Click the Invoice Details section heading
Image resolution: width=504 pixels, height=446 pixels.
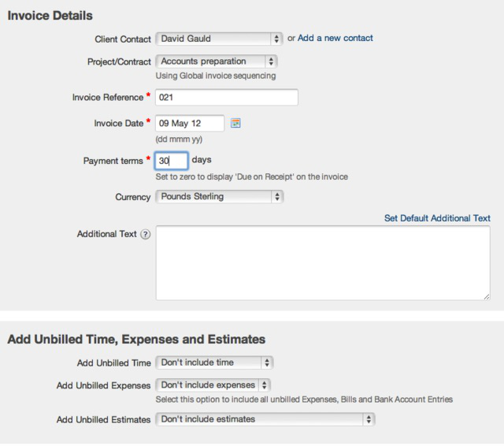[50, 16]
